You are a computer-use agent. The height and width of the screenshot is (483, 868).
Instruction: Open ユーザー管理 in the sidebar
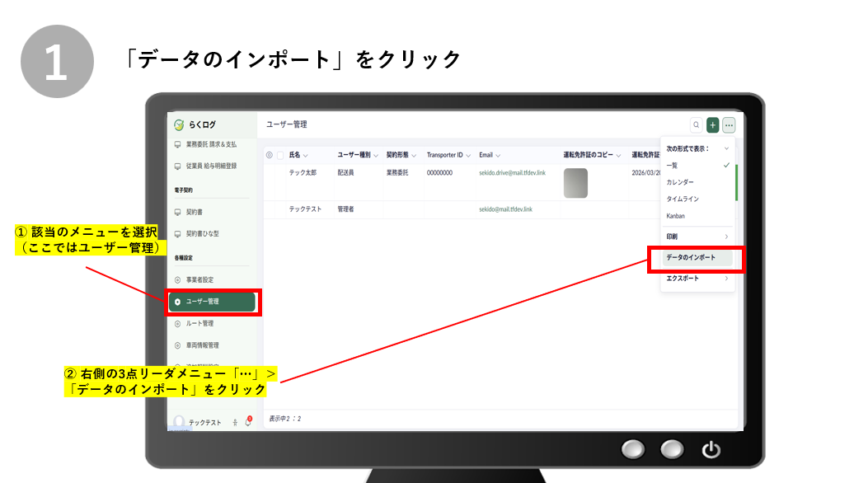pyautogui.click(x=213, y=302)
